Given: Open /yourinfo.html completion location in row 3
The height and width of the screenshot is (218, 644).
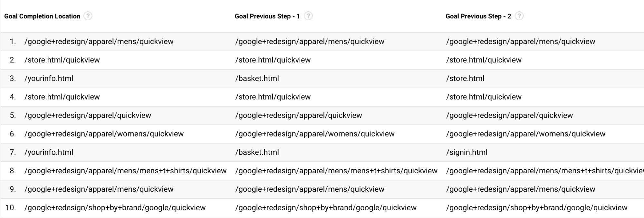Looking at the screenshot, I should (49, 79).
